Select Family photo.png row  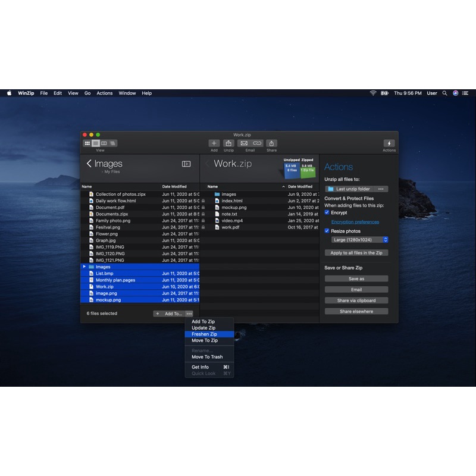tap(140, 220)
